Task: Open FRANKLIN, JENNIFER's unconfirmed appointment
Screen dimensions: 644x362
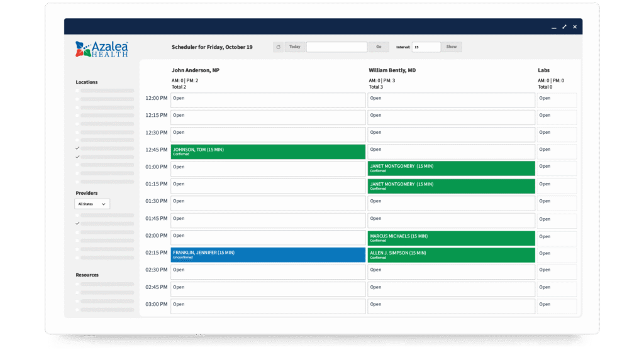Action: click(268, 255)
